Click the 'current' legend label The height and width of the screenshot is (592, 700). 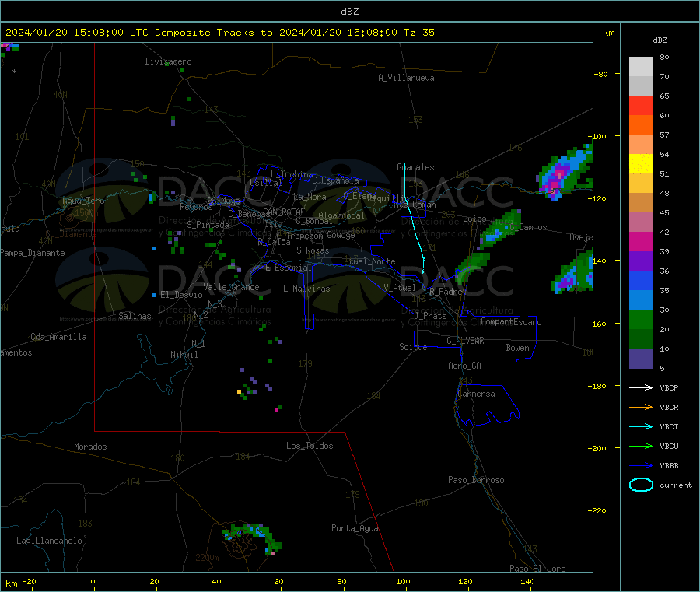tap(676, 485)
